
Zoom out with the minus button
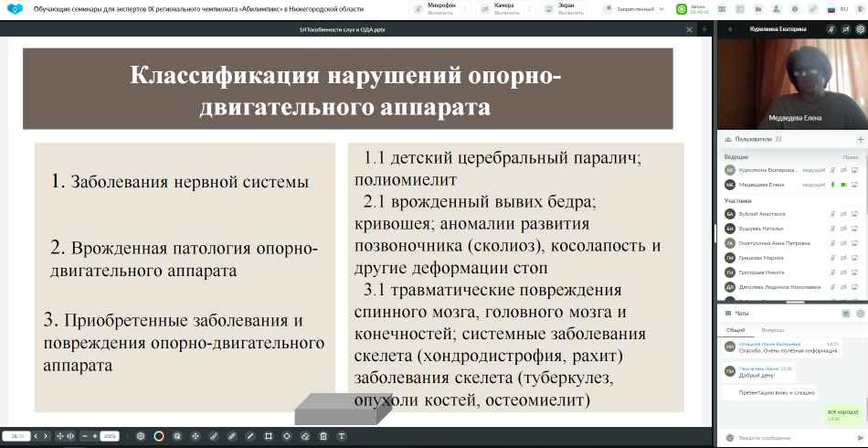click(85, 436)
